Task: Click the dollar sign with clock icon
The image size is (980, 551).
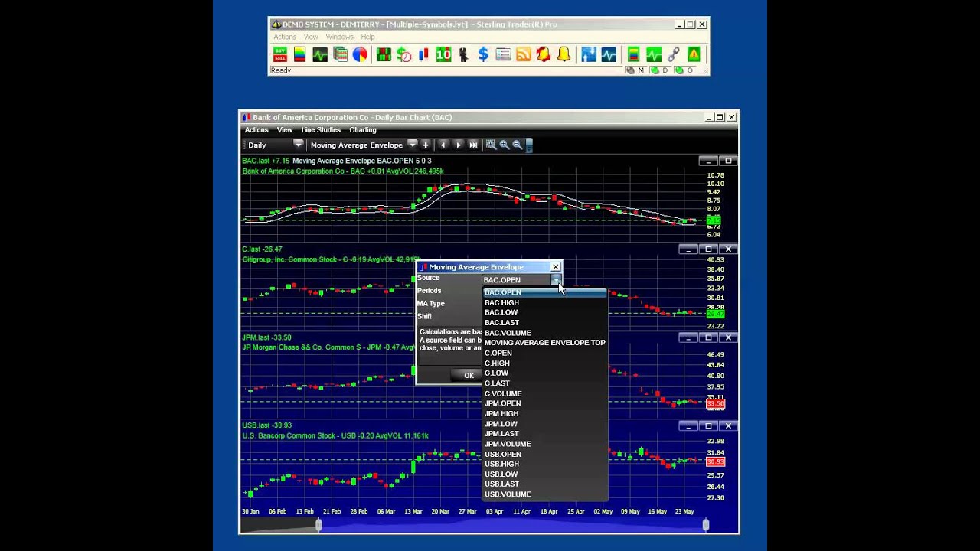Action: pyautogui.click(x=403, y=54)
